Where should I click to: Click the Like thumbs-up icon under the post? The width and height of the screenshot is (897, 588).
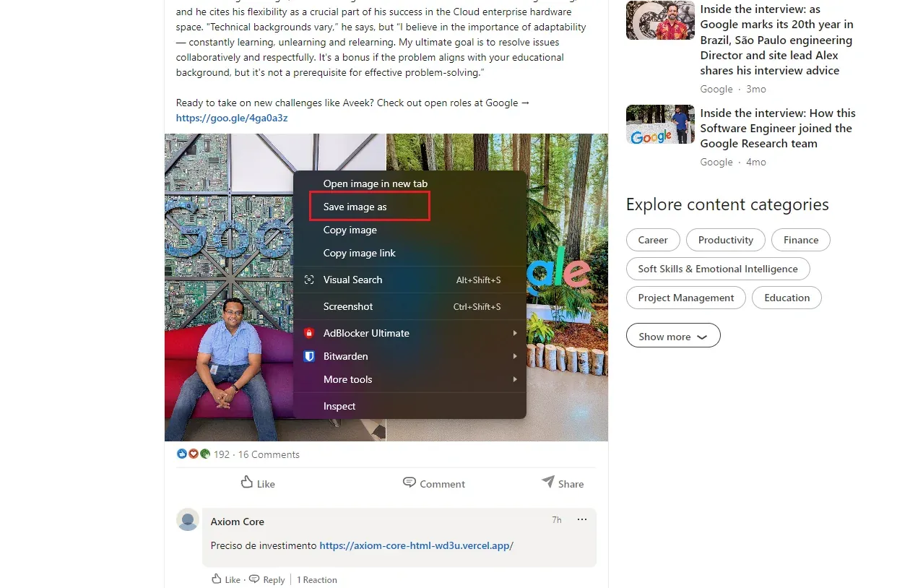247,483
